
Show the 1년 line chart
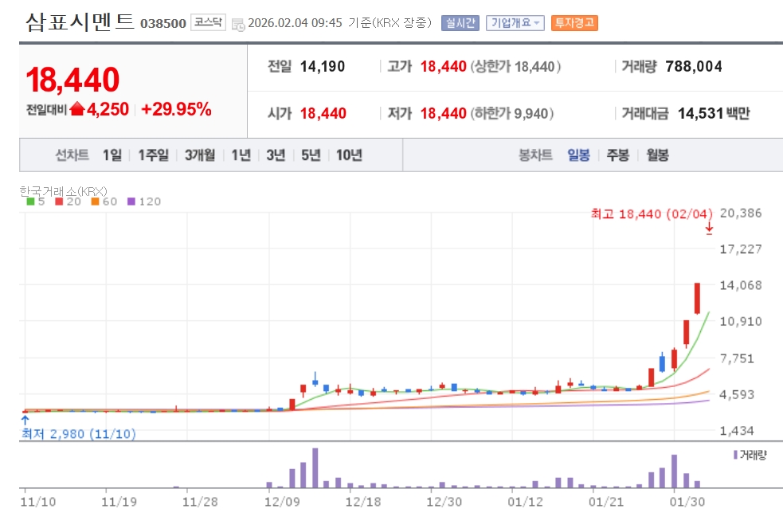pyautogui.click(x=241, y=155)
